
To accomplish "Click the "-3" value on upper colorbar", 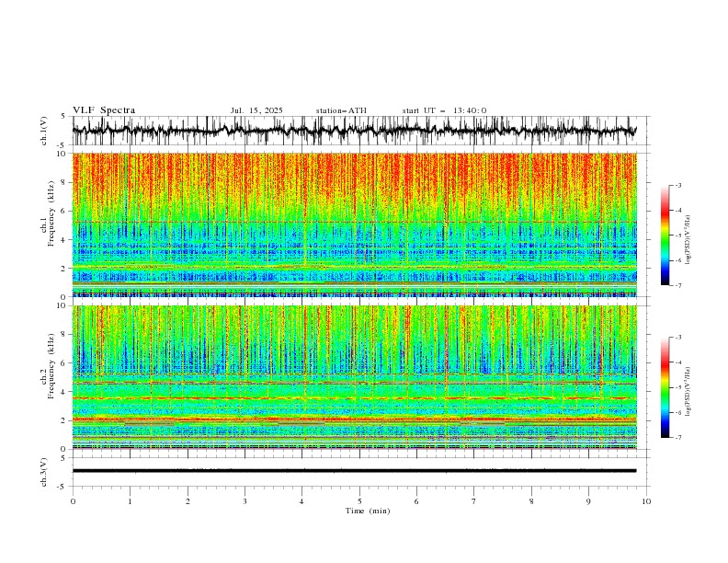I will [677, 185].
